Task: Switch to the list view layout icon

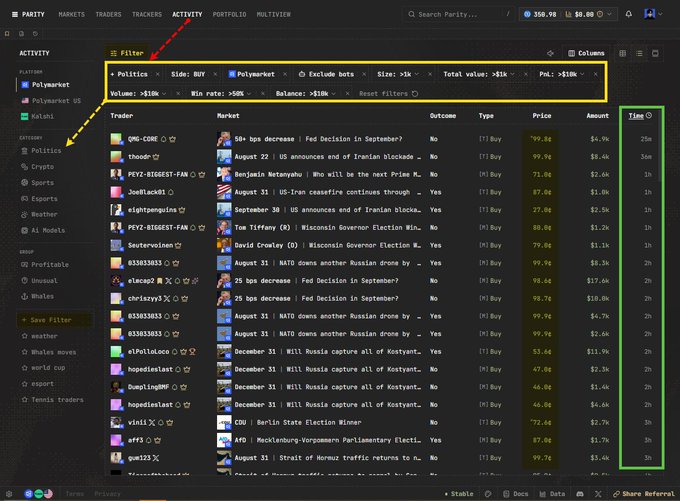Action: pos(639,53)
